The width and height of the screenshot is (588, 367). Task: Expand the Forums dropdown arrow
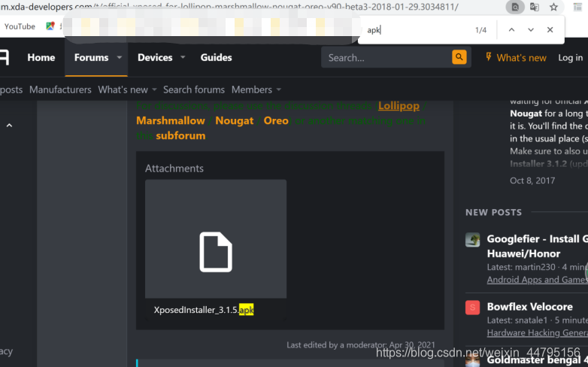point(120,57)
